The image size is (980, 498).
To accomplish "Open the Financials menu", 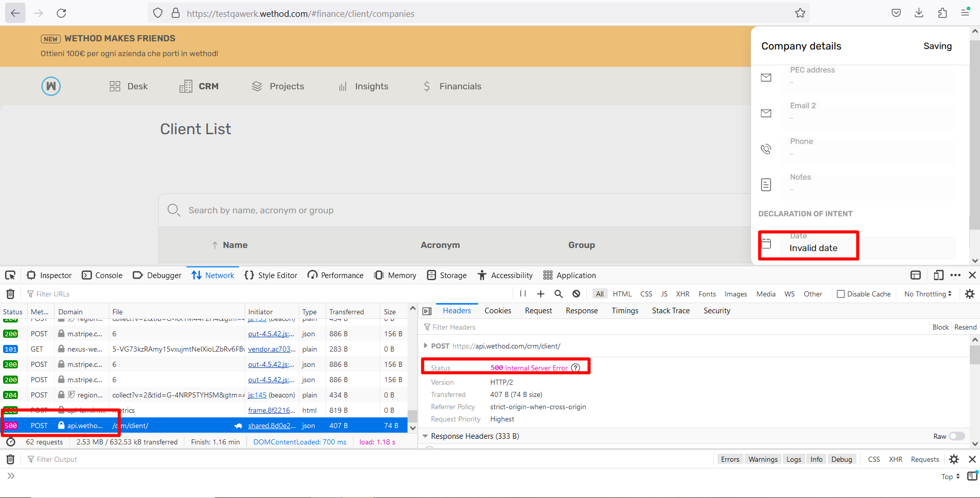I will (452, 86).
